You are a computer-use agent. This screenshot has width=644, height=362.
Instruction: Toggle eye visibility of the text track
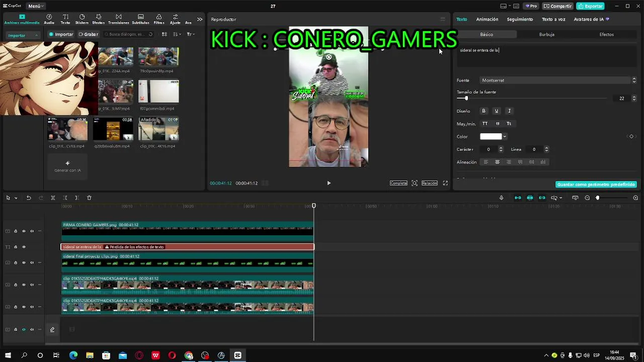pyautogui.click(x=24, y=247)
